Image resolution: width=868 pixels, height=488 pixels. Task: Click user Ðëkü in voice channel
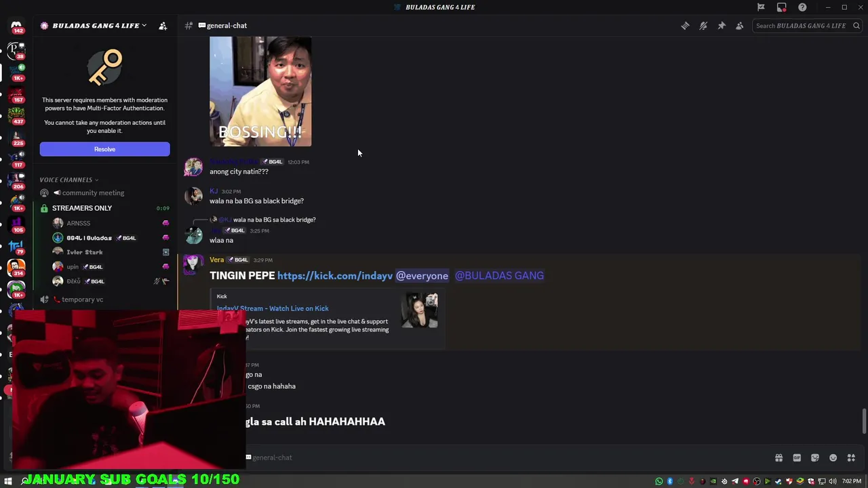click(73, 281)
